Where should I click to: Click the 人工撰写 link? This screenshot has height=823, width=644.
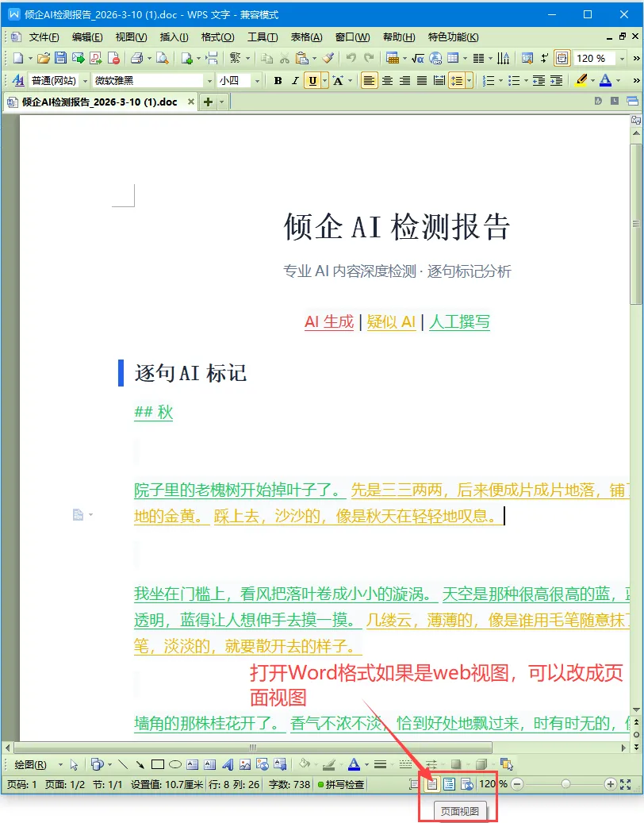[x=459, y=322]
